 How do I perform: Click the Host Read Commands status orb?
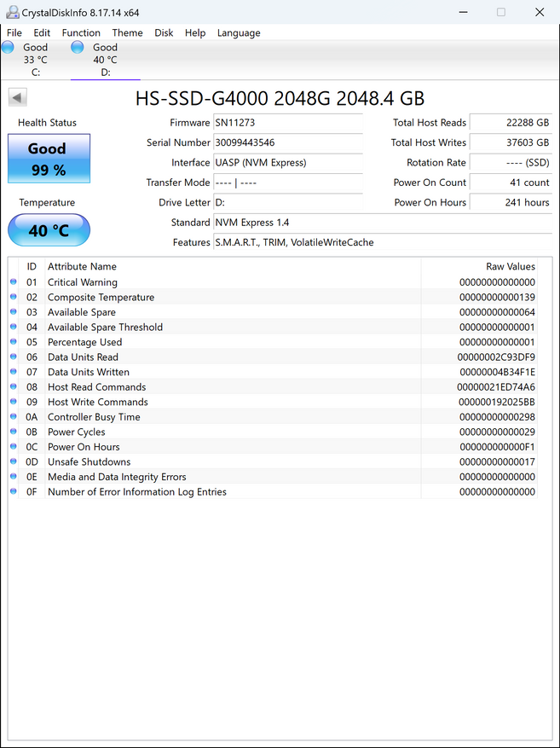pos(14,386)
